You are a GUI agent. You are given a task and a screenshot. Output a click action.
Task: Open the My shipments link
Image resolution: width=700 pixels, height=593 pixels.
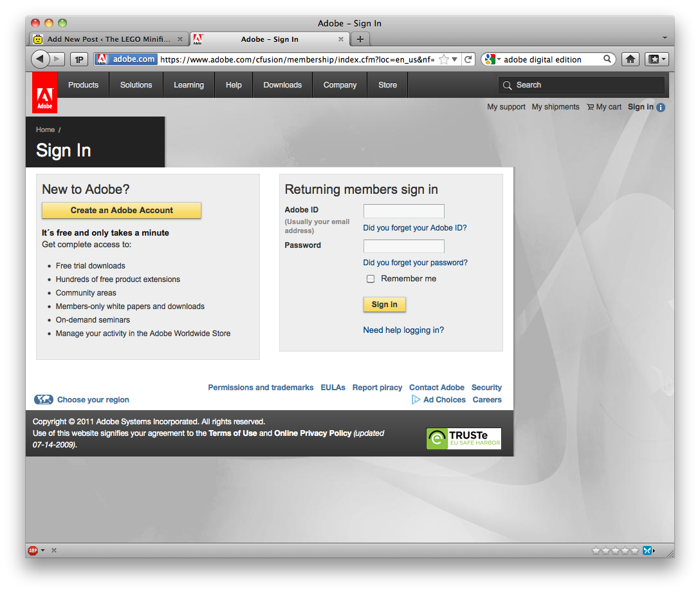[555, 107]
